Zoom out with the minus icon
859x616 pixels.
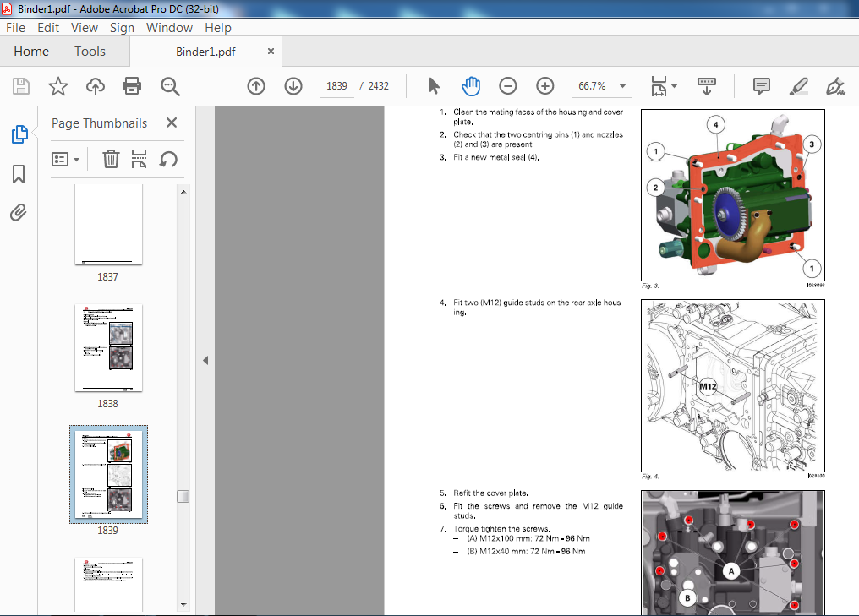[508, 86]
